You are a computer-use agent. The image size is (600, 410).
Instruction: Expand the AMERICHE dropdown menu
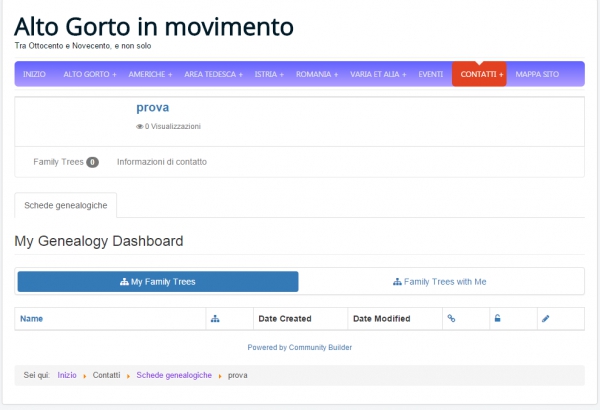(150, 75)
